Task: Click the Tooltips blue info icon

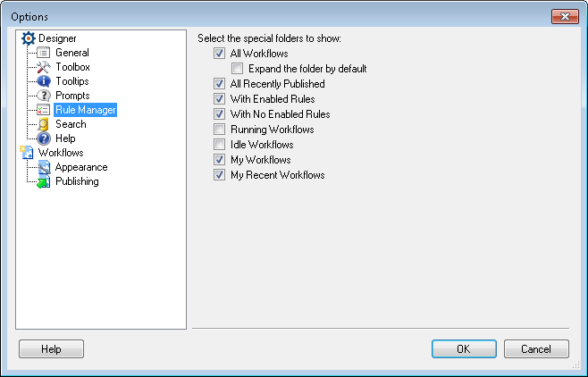Action: (x=44, y=81)
